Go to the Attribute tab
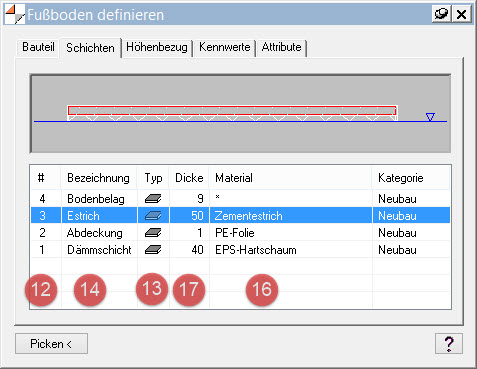Screen dimensions: 477x369 [x=282, y=47]
